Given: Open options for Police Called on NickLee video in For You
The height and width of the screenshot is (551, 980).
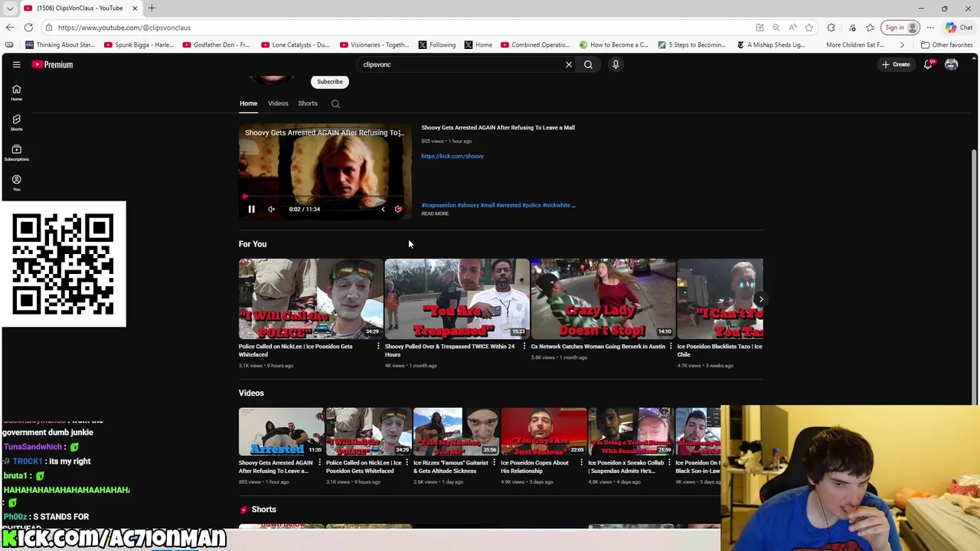Looking at the screenshot, I should [377, 347].
